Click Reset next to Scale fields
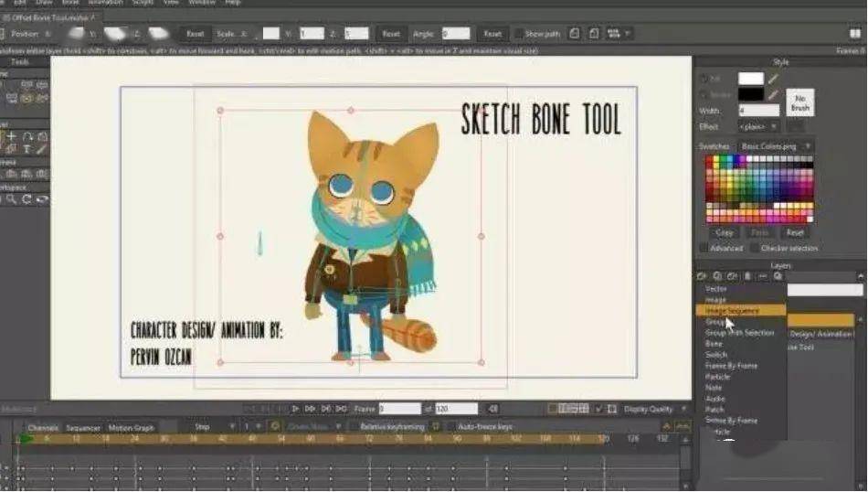Screen dimensions: 868x492 [x=391, y=34]
